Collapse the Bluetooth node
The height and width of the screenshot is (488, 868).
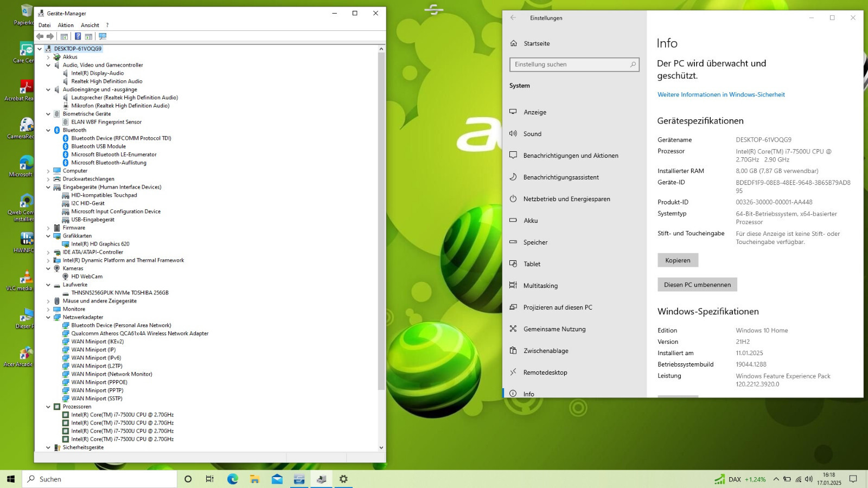pyautogui.click(x=48, y=130)
